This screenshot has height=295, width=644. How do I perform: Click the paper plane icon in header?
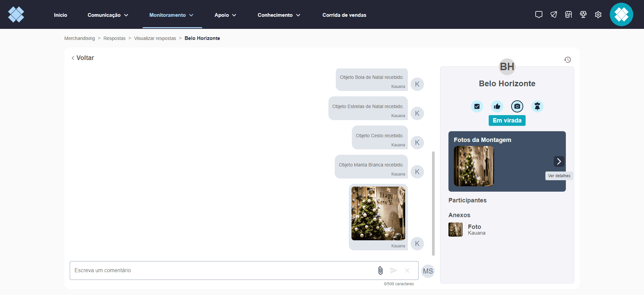[x=554, y=15]
